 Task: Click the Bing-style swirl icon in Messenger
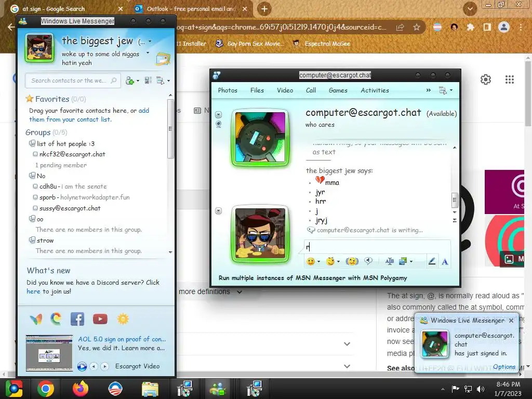[x=56, y=318]
